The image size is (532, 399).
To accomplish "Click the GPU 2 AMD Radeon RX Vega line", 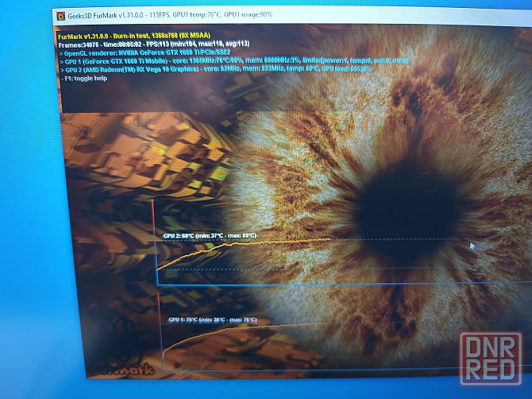I will pos(216,70).
